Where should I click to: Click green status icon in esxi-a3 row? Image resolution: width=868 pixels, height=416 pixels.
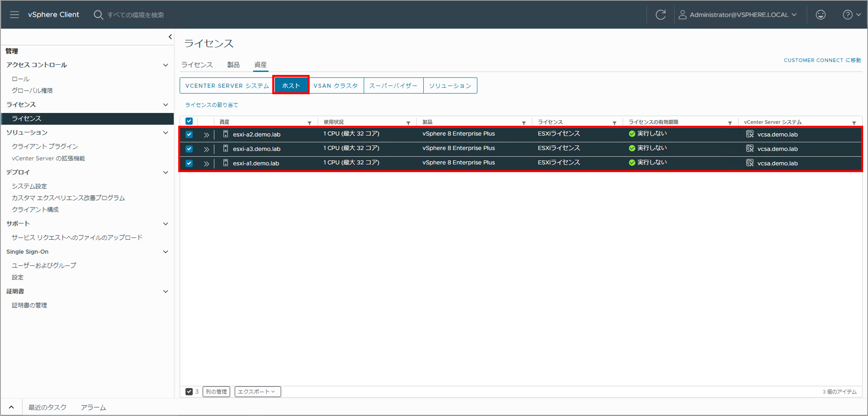632,148
